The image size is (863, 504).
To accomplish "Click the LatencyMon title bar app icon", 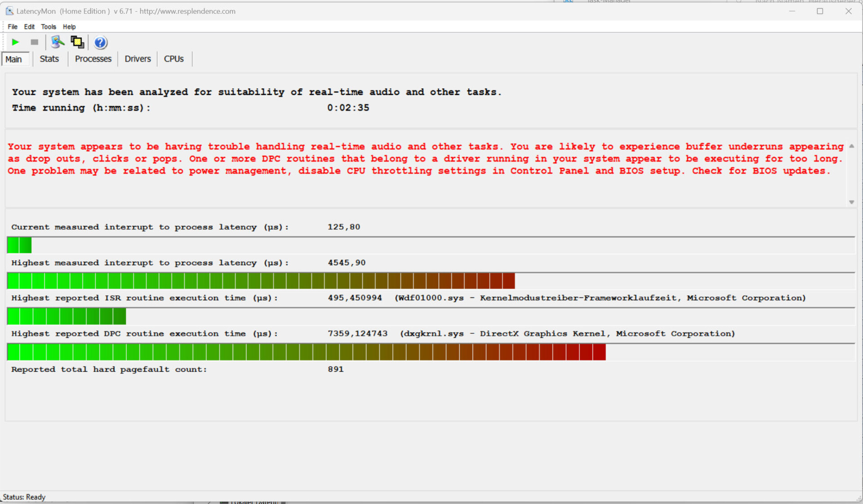I will point(9,11).
